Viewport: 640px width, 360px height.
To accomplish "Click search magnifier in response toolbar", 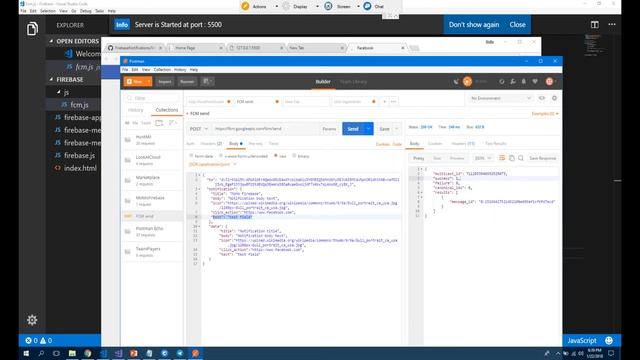I will (x=521, y=158).
